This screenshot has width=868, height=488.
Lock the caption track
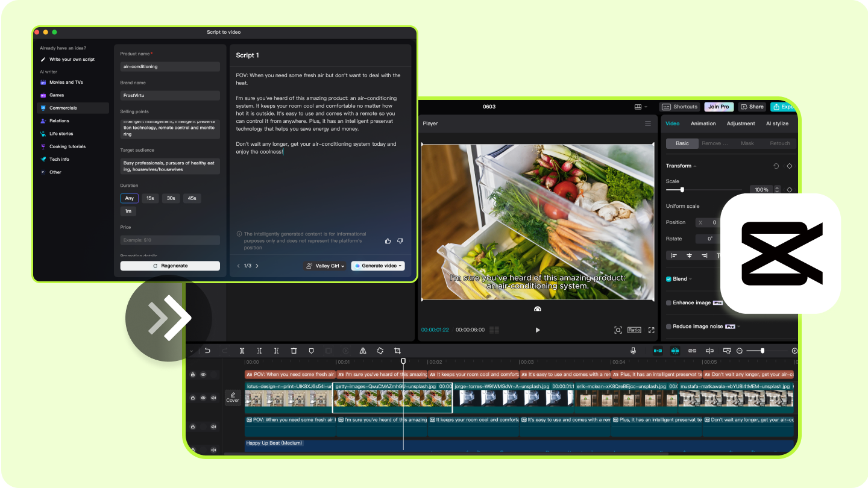(x=193, y=375)
